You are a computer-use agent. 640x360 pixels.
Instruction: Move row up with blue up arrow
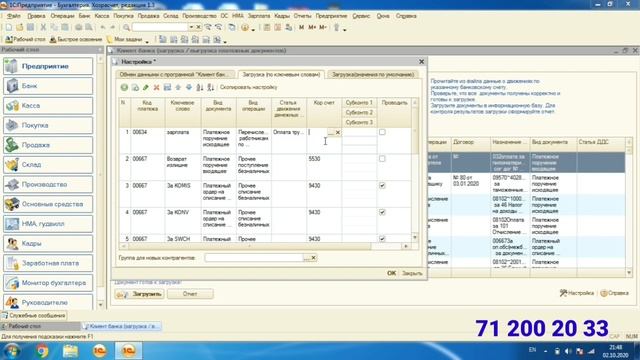coord(178,87)
